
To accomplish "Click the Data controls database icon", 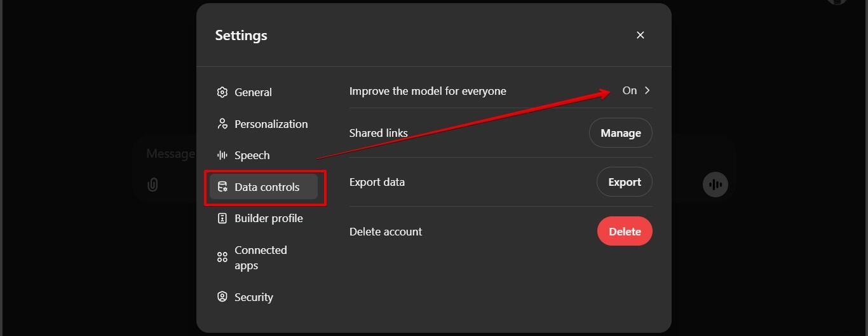I will point(222,187).
